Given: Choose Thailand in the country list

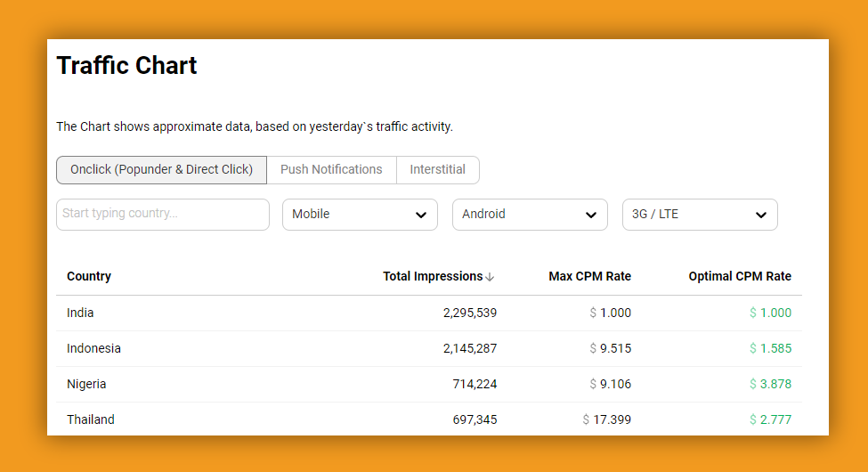Looking at the screenshot, I should [x=91, y=419].
